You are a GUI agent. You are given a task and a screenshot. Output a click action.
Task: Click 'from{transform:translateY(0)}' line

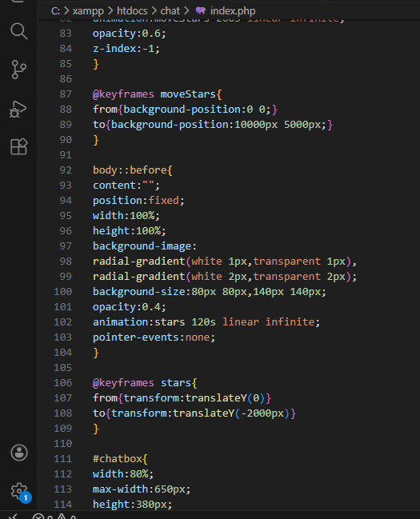coord(182,398)
